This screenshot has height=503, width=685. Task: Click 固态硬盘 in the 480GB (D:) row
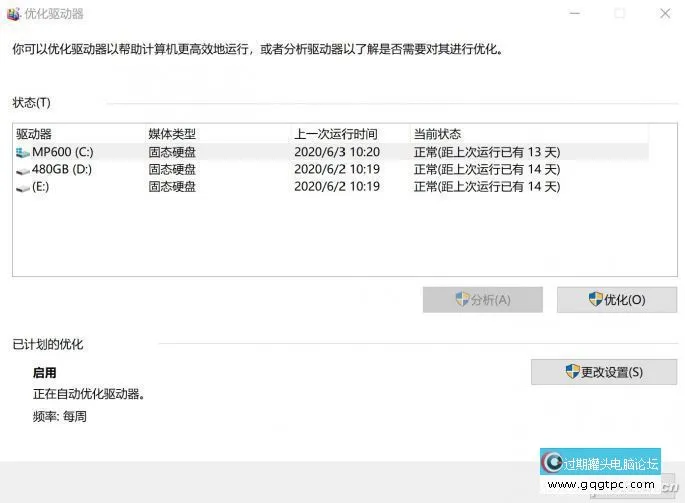point(172,169)
